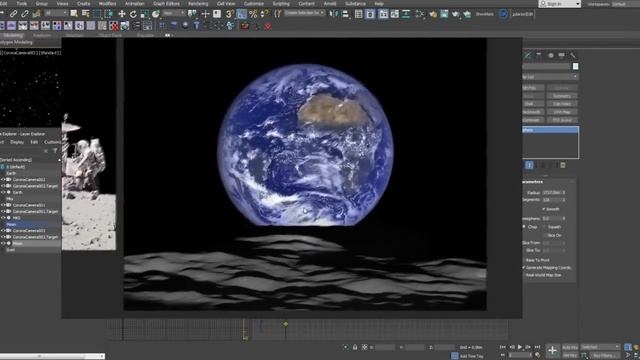Select the Chop radio option
The image size is (640, 360).
click(524, 227)
